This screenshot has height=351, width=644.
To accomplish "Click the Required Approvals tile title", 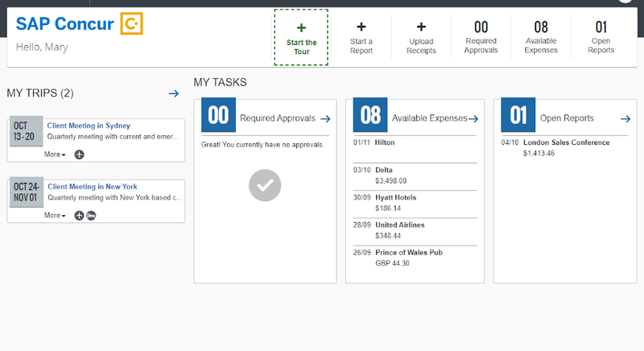I will (278, 118).
